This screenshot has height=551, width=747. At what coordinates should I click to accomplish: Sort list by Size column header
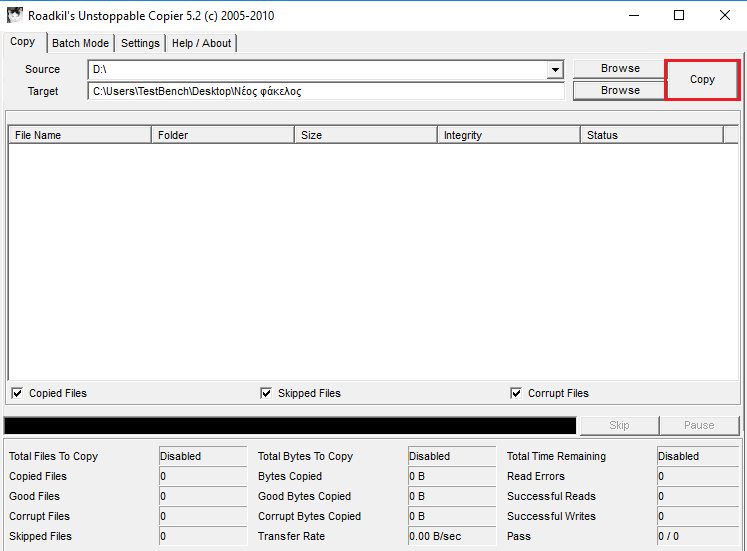pyautogui.click(x=365, y=135)
